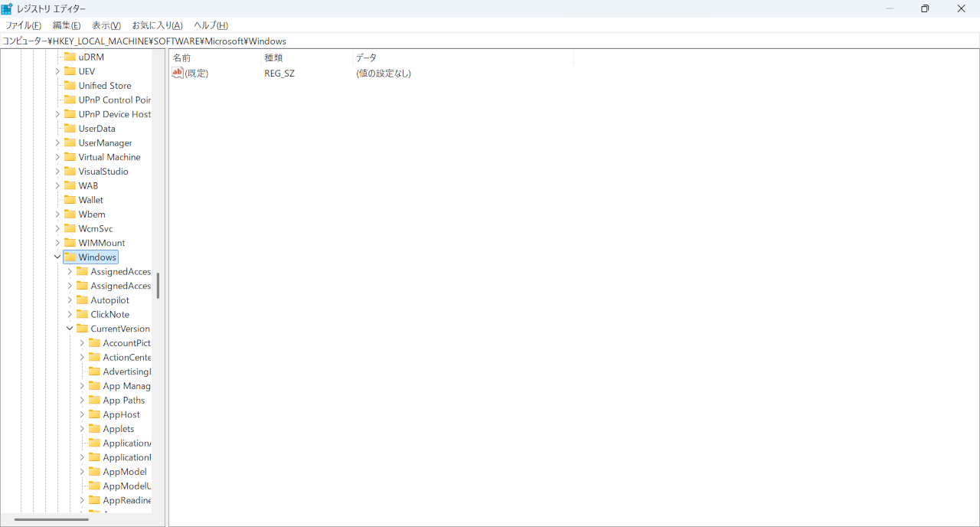Click the tree pane vertical scrollbar thumb
The width and height of the screenshot is (980, 527).
(158, 286)
